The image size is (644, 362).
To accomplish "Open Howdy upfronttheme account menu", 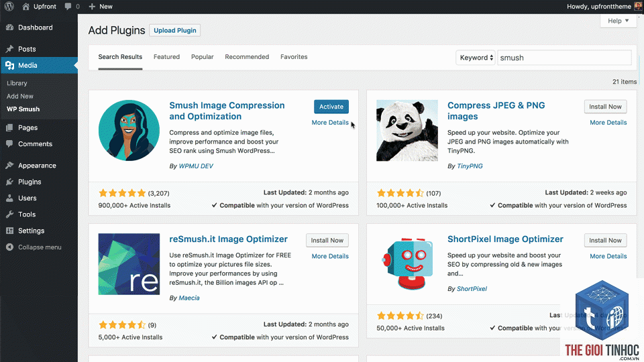I will (x=604, y=6).
